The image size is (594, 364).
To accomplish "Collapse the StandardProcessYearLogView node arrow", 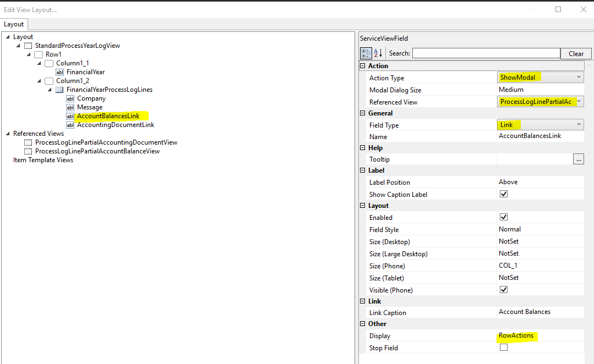I will tap(18, 46).
